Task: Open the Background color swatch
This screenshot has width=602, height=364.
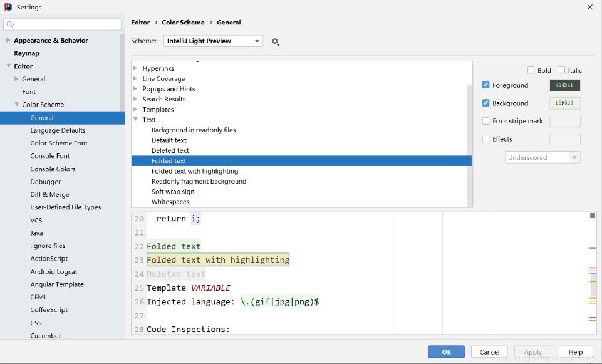Action: click(564, 103)
